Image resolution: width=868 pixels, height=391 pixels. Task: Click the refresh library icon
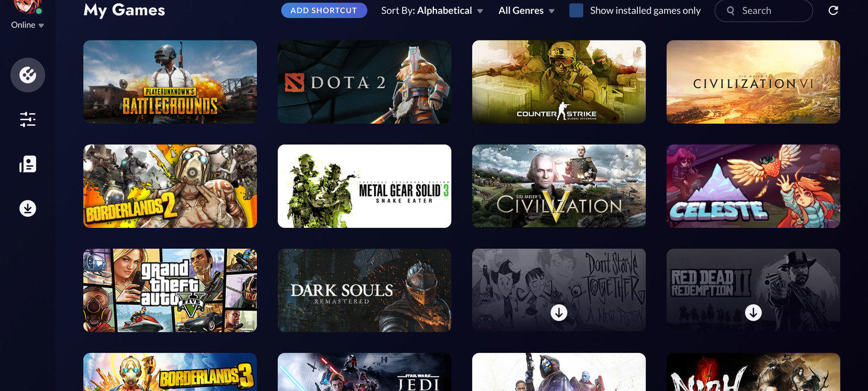pyautogui.click(x=834, y=11)
